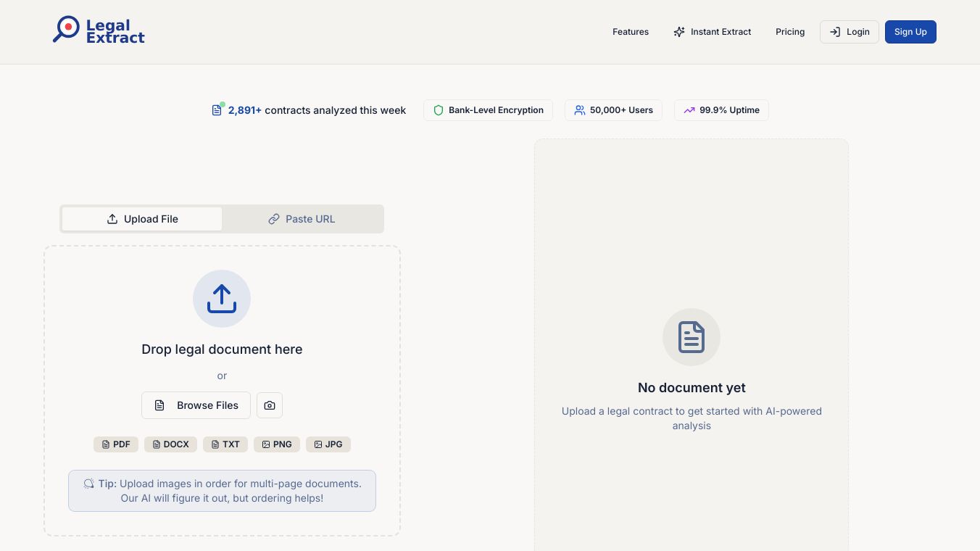Click the Legal Extract magnifier logo
The image size is (980, 551).
[x=67, y=29]
